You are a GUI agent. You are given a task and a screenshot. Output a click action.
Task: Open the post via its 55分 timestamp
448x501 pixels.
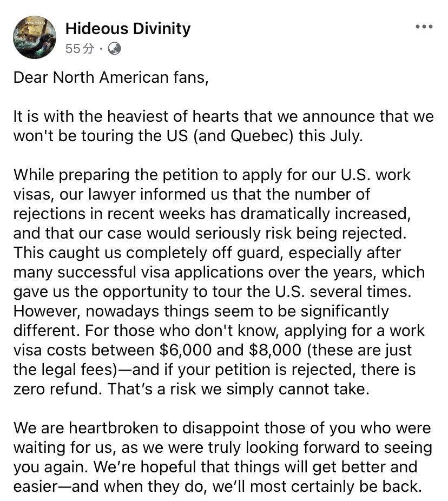click(x=80, y=49)
